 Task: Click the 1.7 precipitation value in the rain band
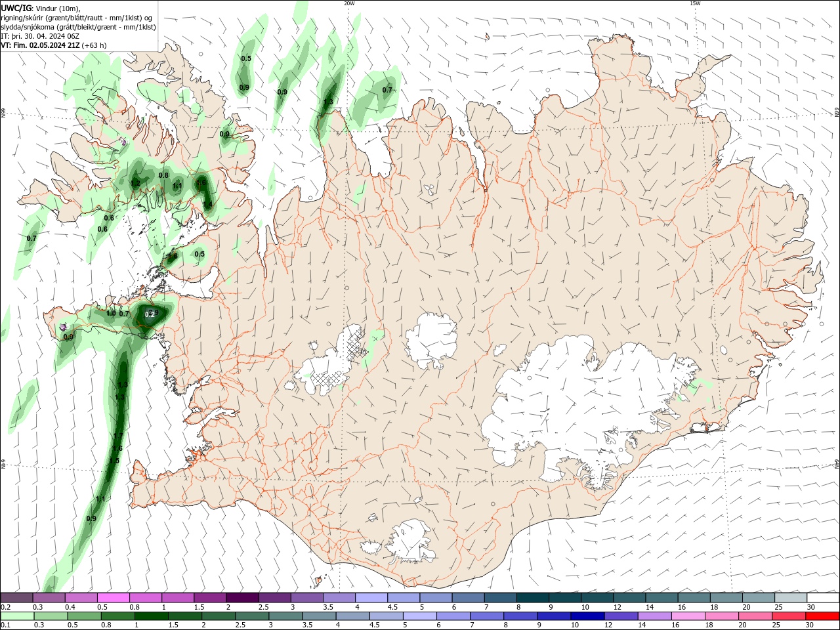[x=118, y=436]
